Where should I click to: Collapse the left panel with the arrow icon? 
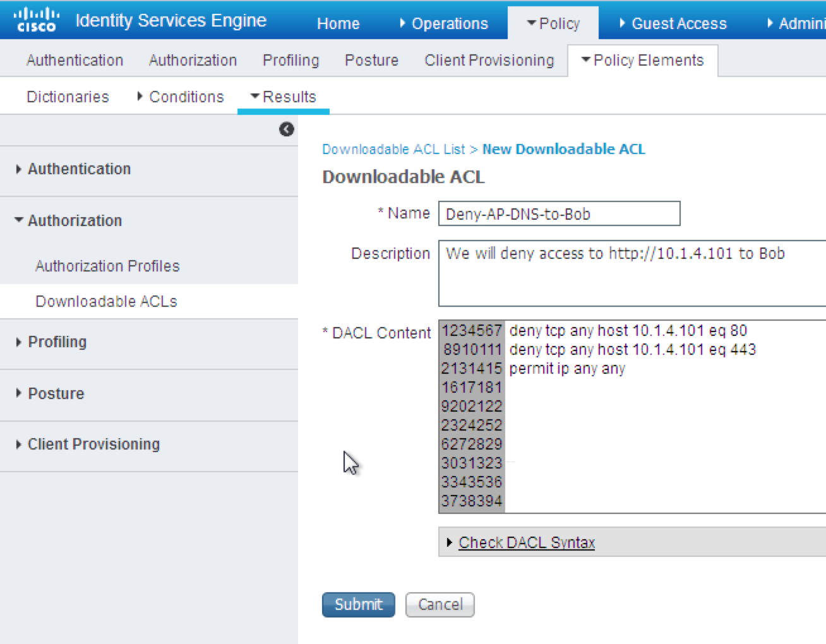(286, 129)
